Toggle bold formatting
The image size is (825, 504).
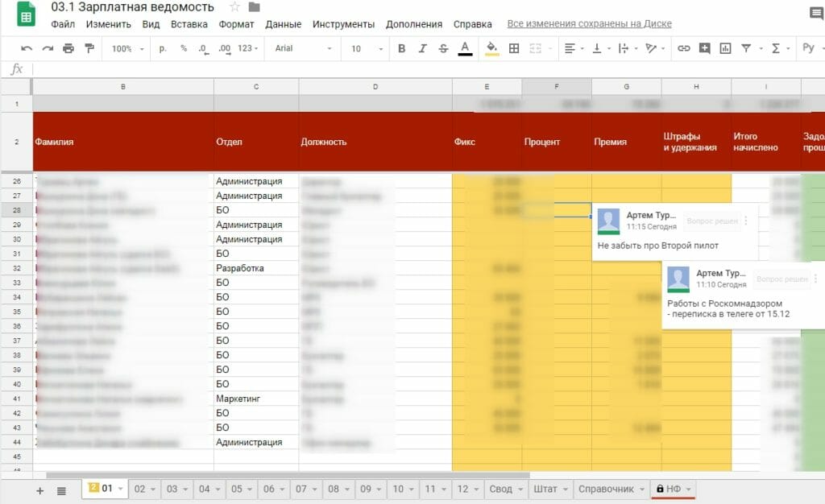[401, 49]
